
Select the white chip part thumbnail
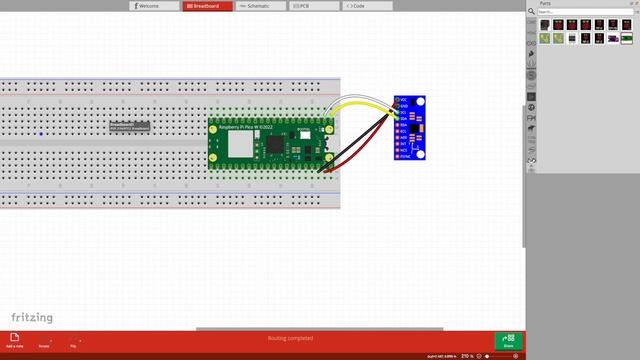(x=572, y=38)
